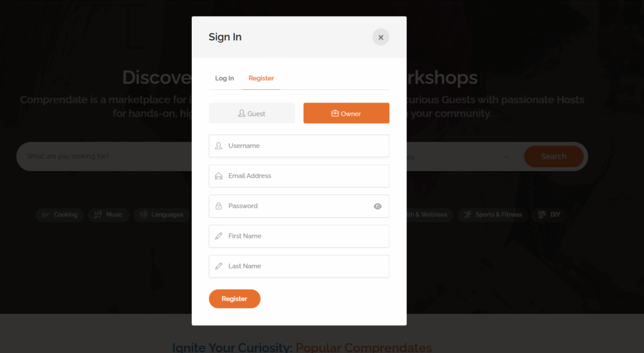Viewport: 644px width, 353px height.
Task: Select the Owner account type
Action: pyautogui.click(x=347, y=113)
